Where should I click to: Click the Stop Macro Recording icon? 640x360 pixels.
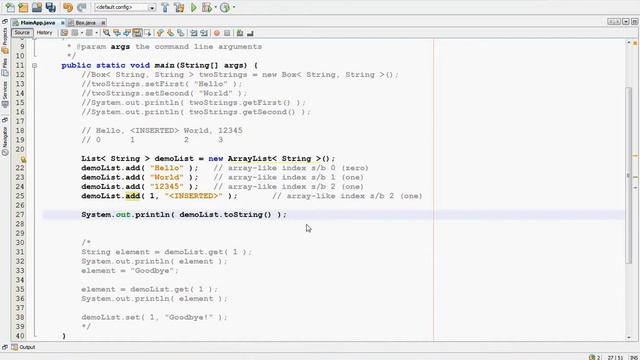click(227, 33)
